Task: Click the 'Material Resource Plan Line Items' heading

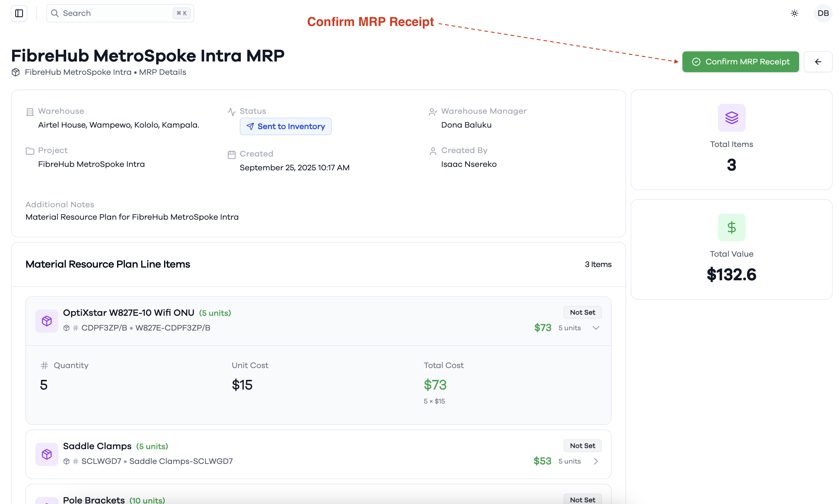Action: point(108,264)
